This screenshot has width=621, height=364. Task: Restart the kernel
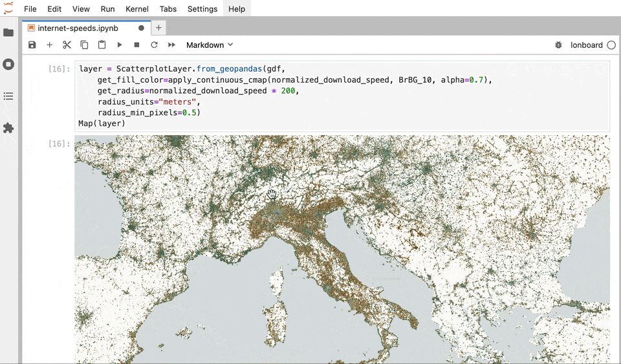pyautogui.click(x=154, y=45)
